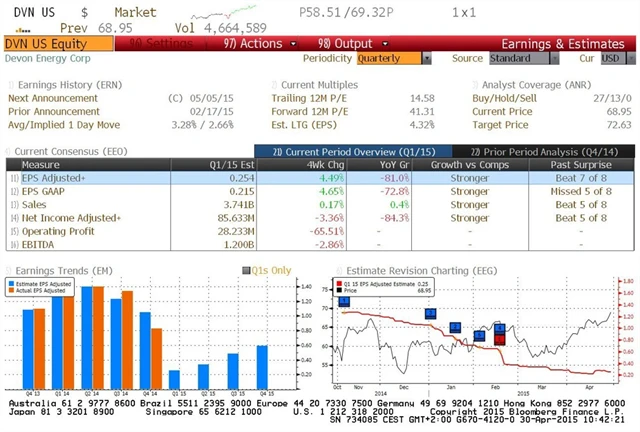The height and width of the screenshot is (432, 640).
Task: Click the Earnings History (ERN) section icon
Action: [10, 86]
